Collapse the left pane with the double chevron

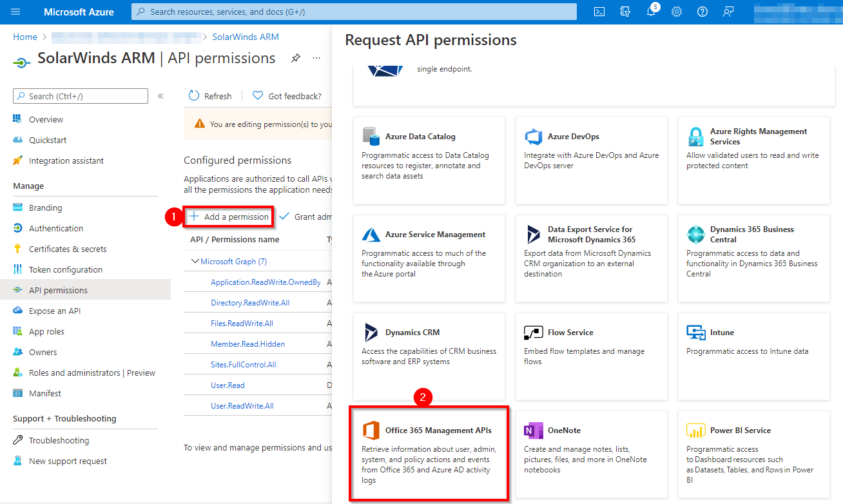coord(160,95)
